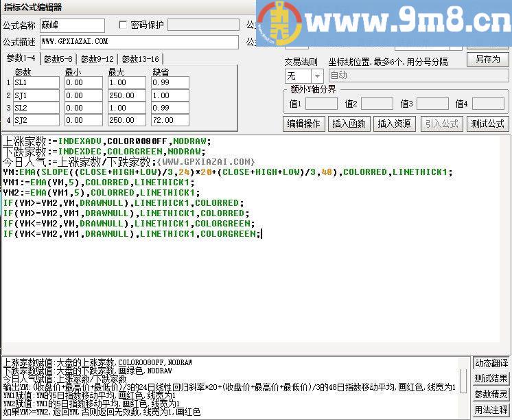Screen dimensions: 512x420
Task: Switch to the 参数9-12 tab
Action: [x=97, y=59]
